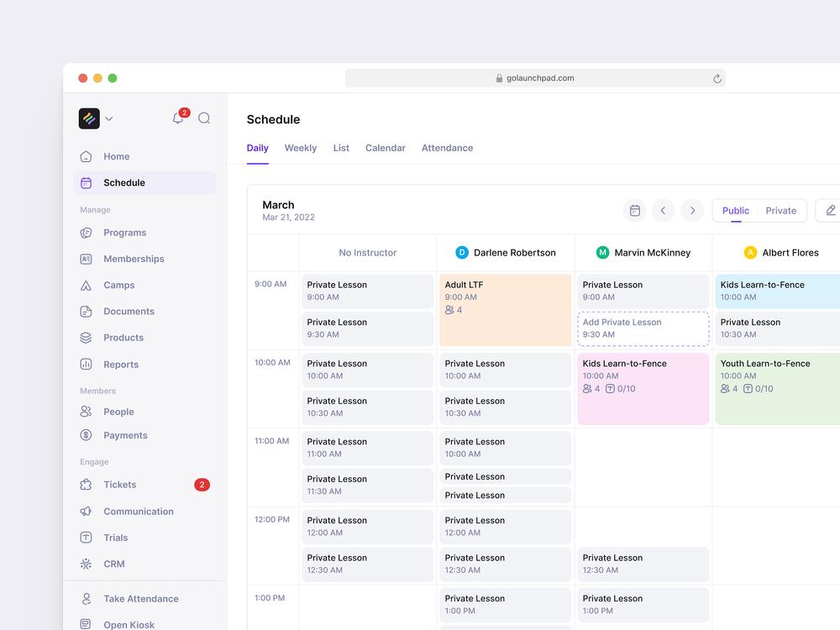Open the pink Kids Learn-to-Fence class
The image size is (840, 630).
pyautogui.click(x=643, y=389)
